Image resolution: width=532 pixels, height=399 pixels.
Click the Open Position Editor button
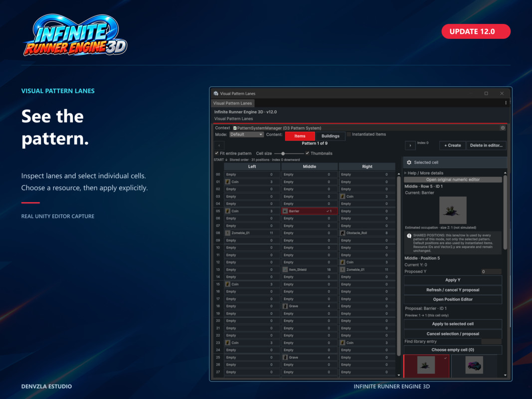coord(453,299)
